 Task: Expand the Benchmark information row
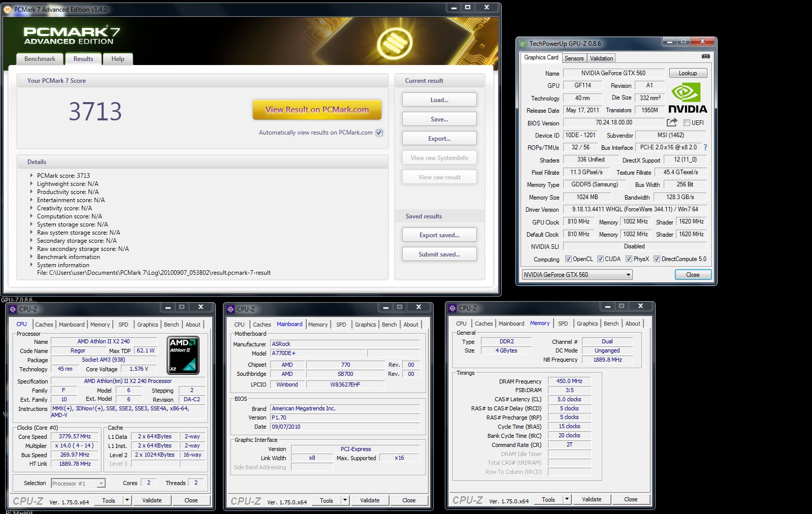click(x=31, y=257)
